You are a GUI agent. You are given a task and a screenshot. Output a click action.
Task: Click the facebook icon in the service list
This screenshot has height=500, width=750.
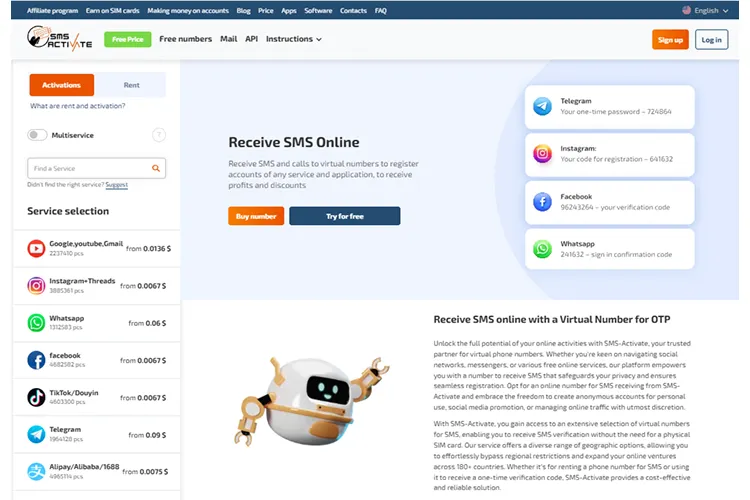tap(36, 360)
